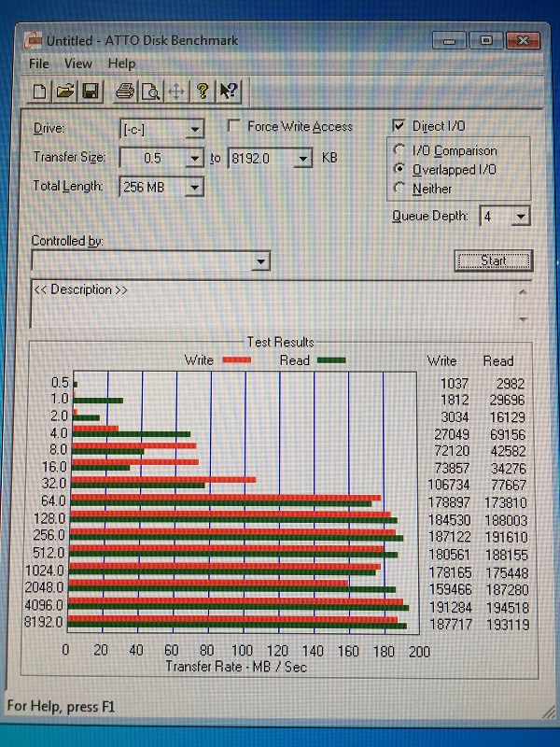Open Print Preview from the toolbar
Viewport: 560px width, 747px height.
(149, 91)
